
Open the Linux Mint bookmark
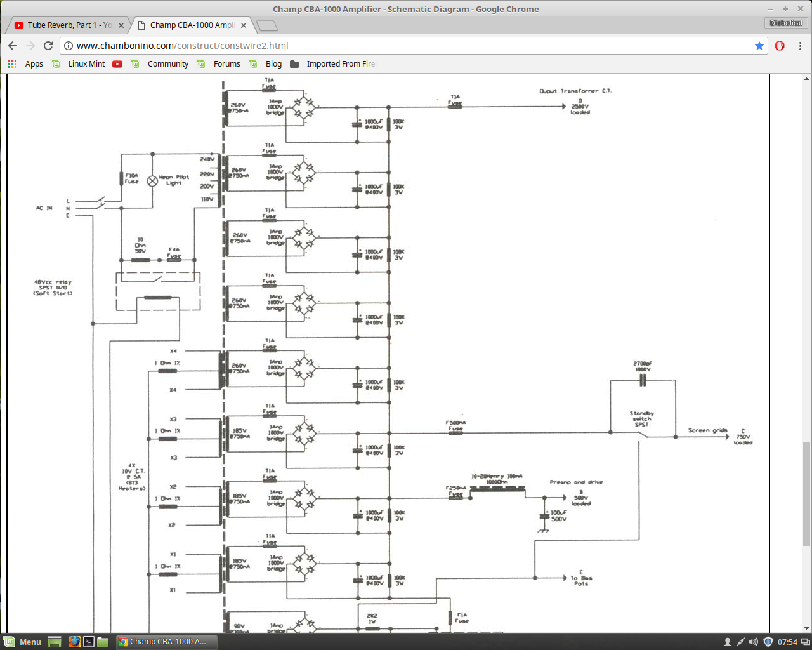click(79, 64)
